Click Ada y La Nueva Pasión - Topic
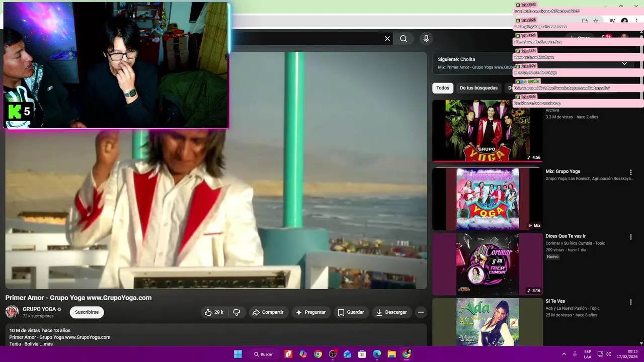Viewport: 644px width, 362px height. coord(573,308)
